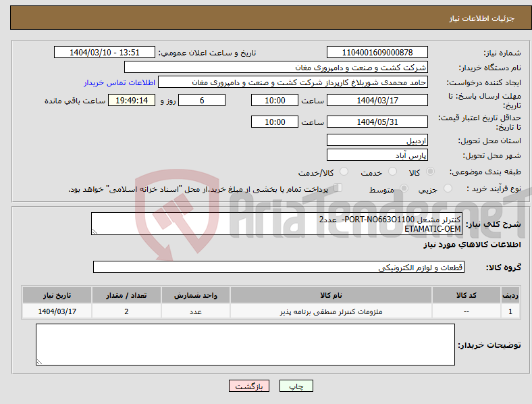This screenshot has width=532, height=404.
Task: Click the response deadline time 10:00 field
Action: pyautogui.click(x=275, y=100)
